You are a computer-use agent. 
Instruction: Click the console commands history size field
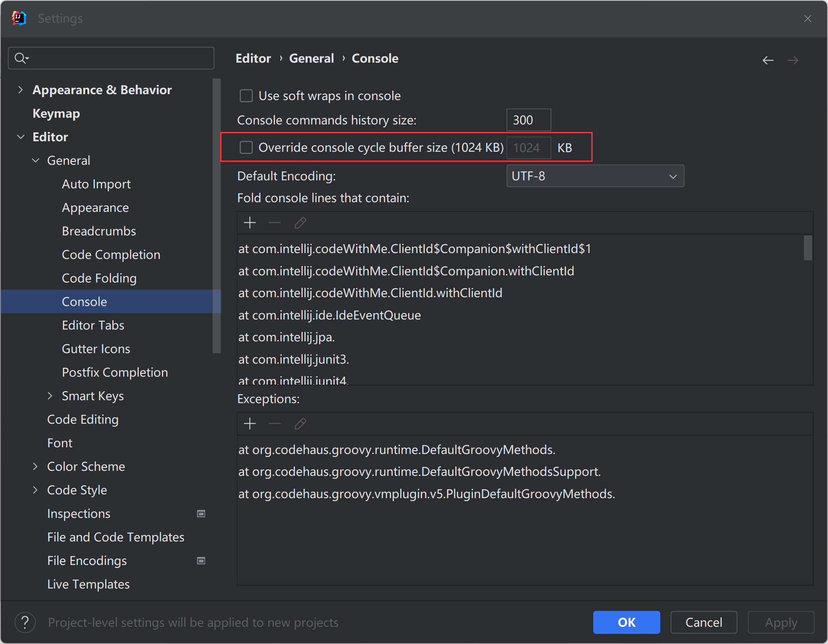529,120
